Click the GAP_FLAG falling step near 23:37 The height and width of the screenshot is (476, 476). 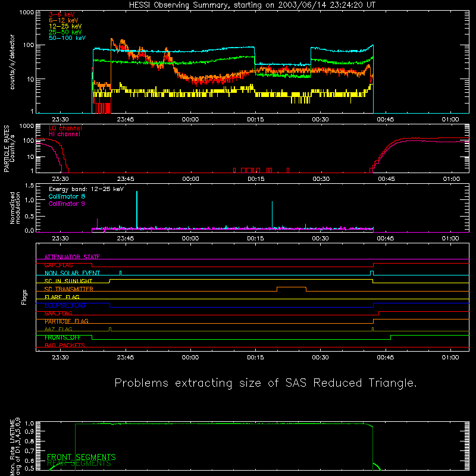point(92,265)
